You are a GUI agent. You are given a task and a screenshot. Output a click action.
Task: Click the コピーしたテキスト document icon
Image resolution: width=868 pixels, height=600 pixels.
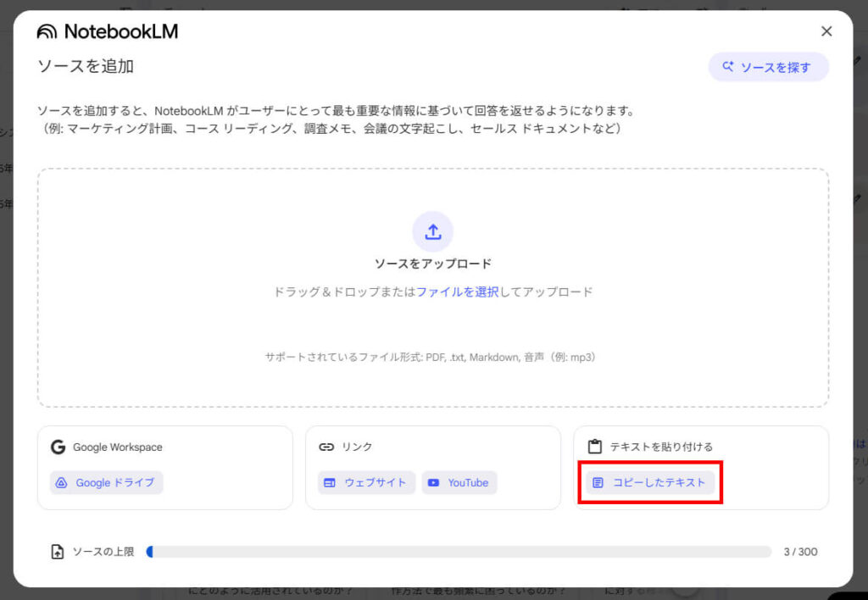coord(596,481)
